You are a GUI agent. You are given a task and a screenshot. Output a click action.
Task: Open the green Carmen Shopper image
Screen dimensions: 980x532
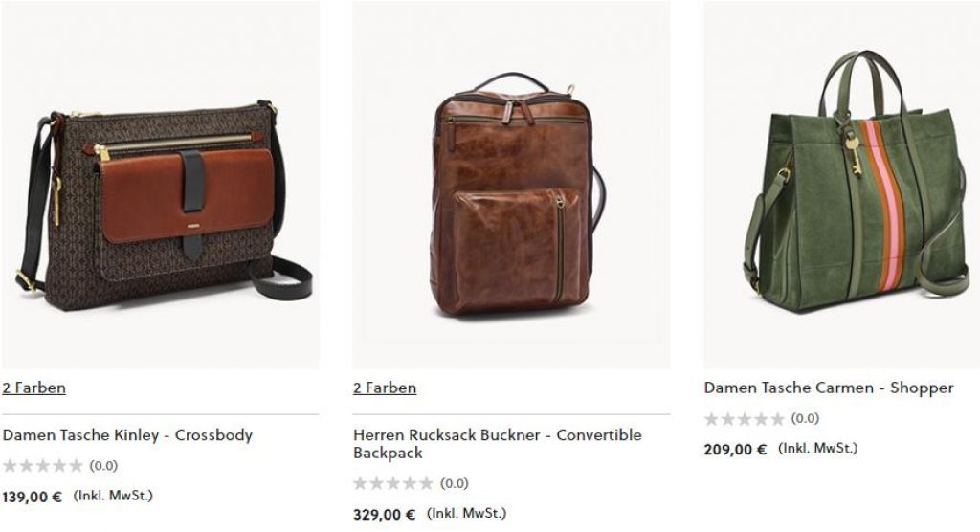click(841, 185)
